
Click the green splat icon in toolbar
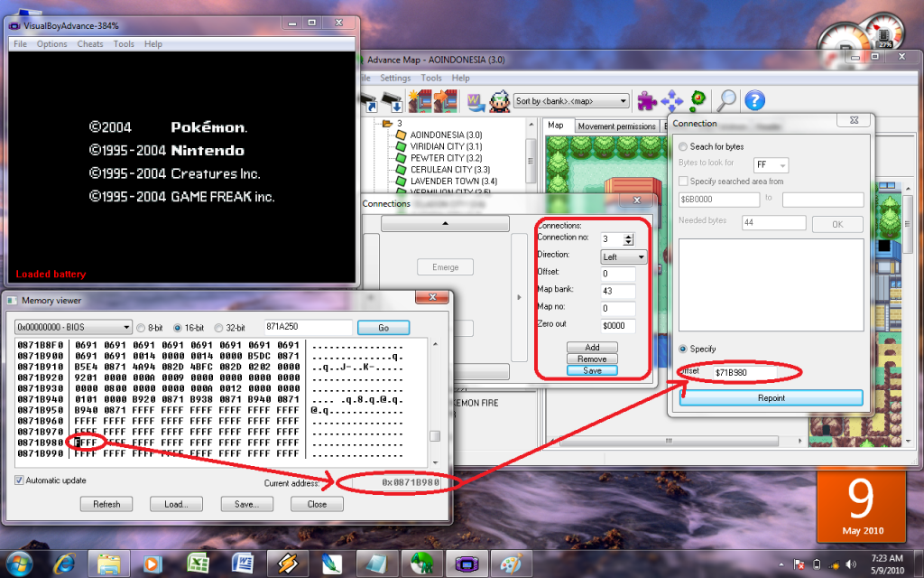[698, 100]
